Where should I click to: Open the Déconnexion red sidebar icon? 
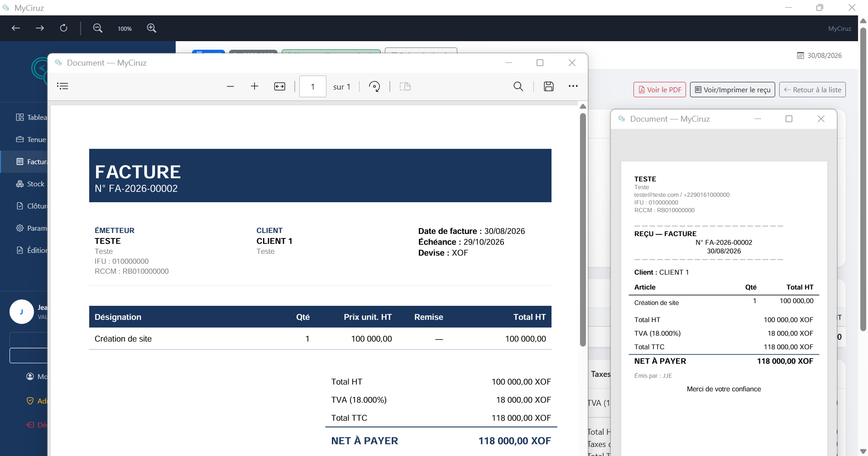[x=30, y=425]
